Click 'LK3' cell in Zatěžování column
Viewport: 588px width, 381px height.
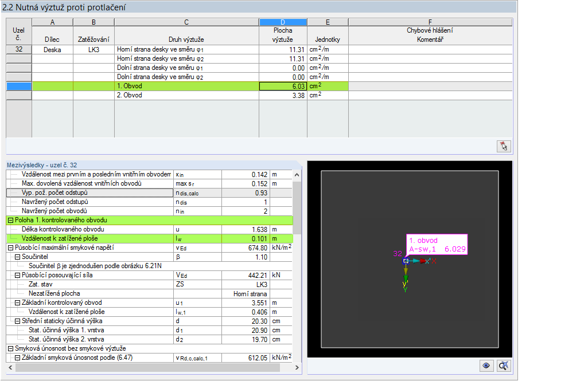click(94, 49)
